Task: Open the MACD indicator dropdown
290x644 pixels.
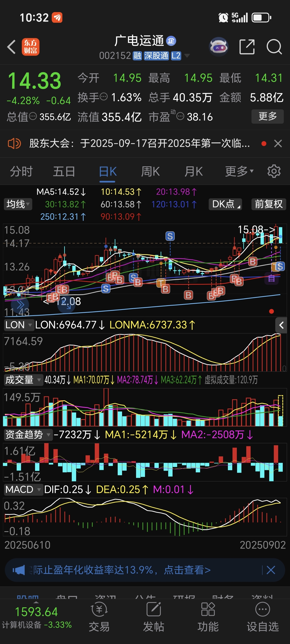Action: (x=23, y=490)
